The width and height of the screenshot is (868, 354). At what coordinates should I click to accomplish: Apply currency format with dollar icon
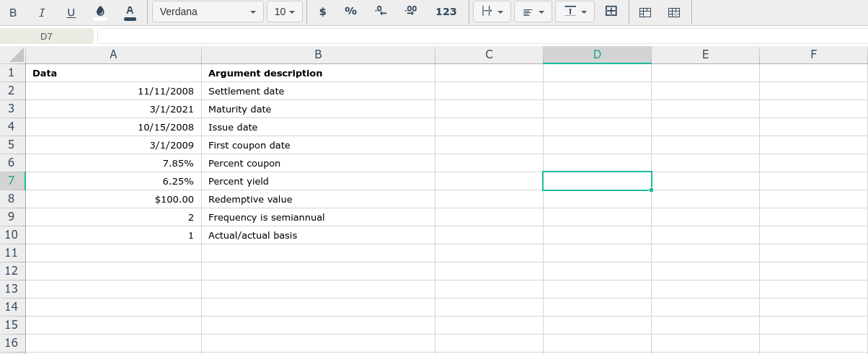pyautogui.click(x=322, y=12)
